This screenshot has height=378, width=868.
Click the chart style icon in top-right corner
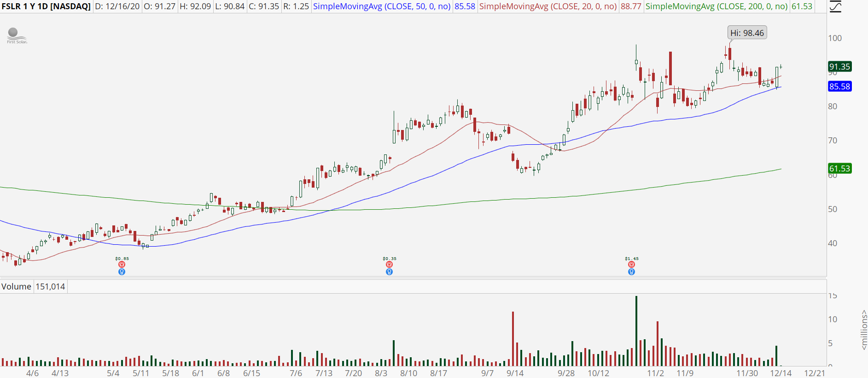[x=835, y=6]
